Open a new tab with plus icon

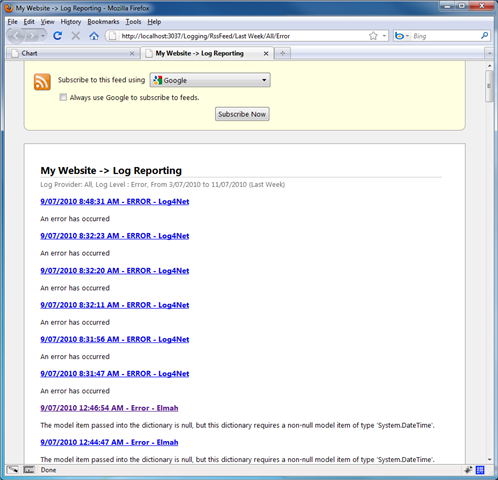(283, 53)
